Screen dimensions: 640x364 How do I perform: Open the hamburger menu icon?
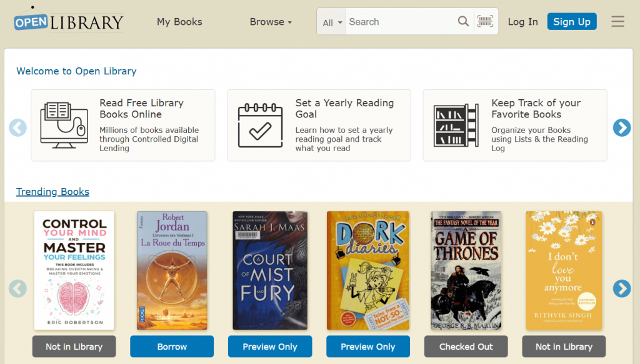pyautogui.click(x=617, y=22)
